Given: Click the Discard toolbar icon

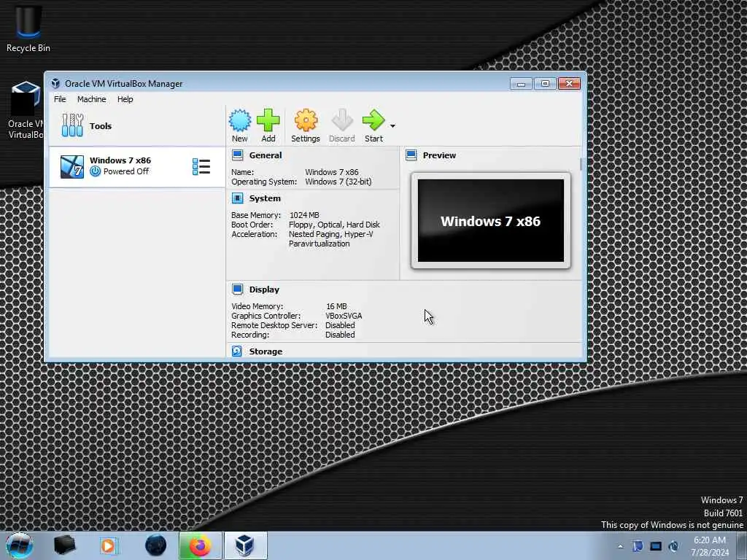Looking at the screenshot, I should [x=341, y=120].
